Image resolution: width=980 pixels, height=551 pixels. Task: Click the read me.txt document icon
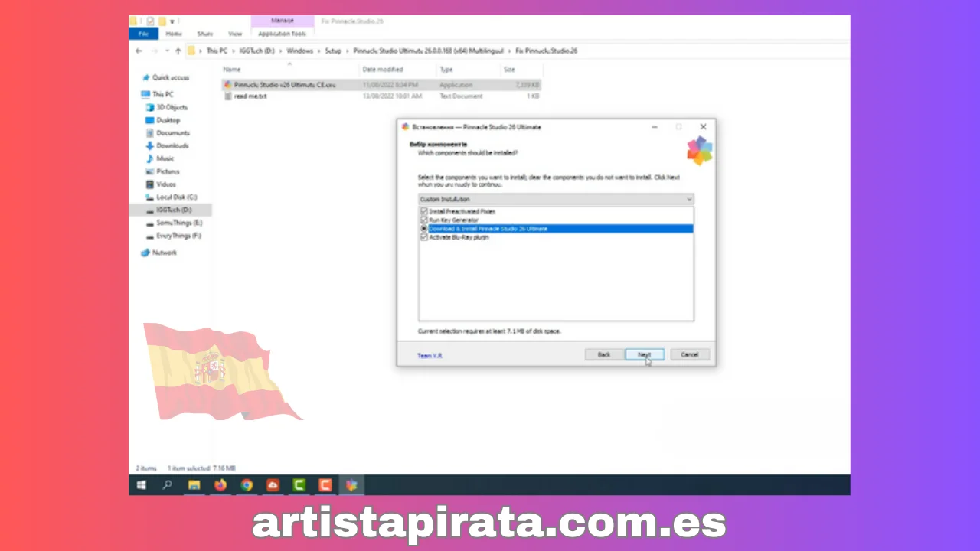pyautogui.click(x=227, y=96)
